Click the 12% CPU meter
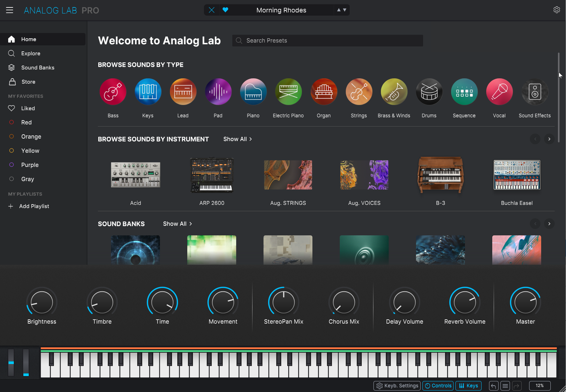 pos(540,386)
